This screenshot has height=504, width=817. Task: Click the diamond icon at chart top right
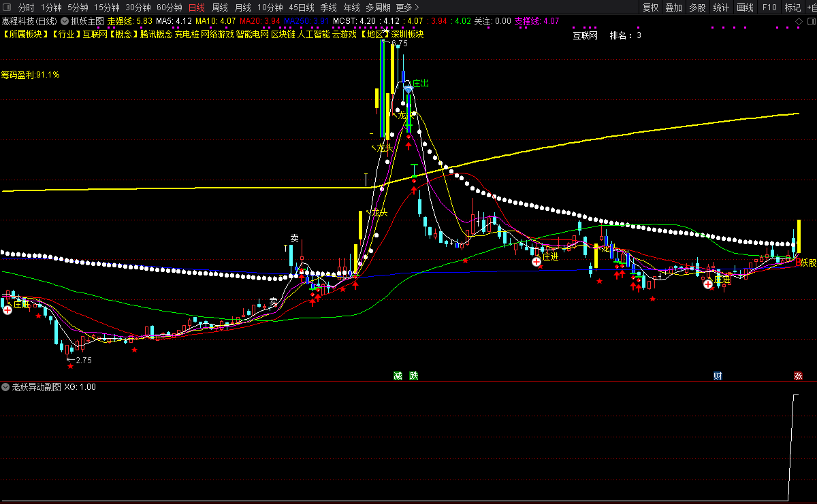[x=799, y=21]
